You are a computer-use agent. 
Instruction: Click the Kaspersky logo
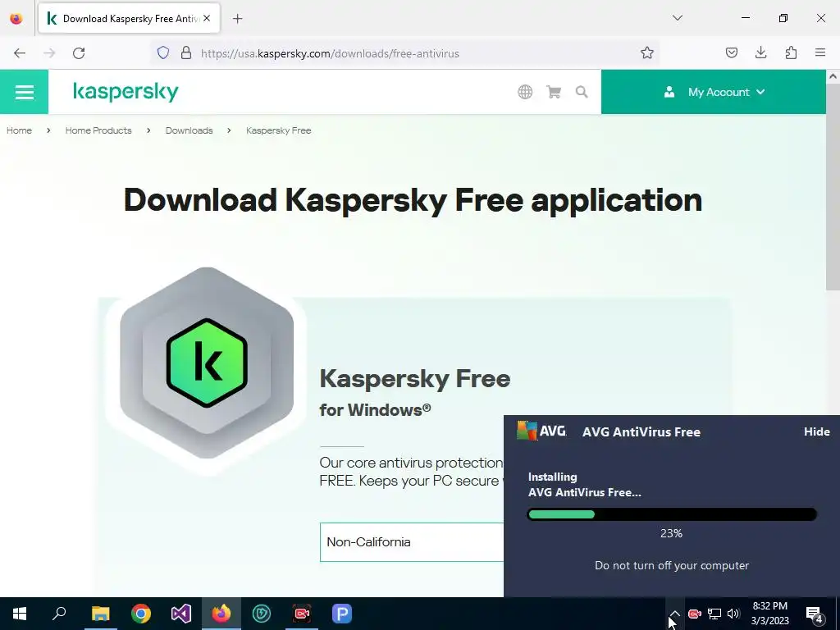(126, 92)
